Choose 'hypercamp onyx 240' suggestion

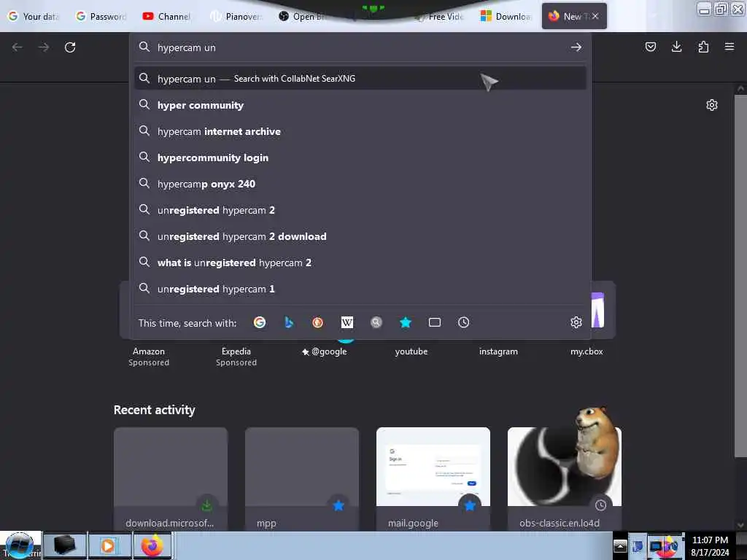[x=360, y=183]
